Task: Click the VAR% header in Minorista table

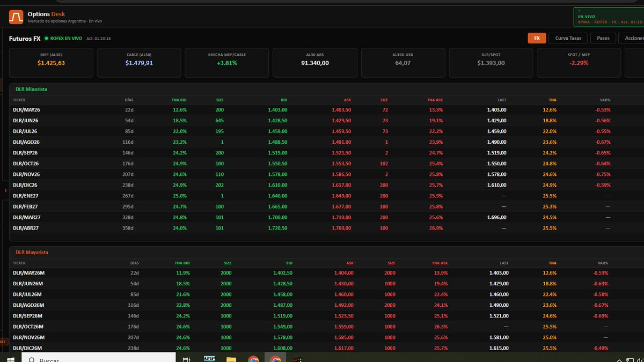Action: (605, 100)
